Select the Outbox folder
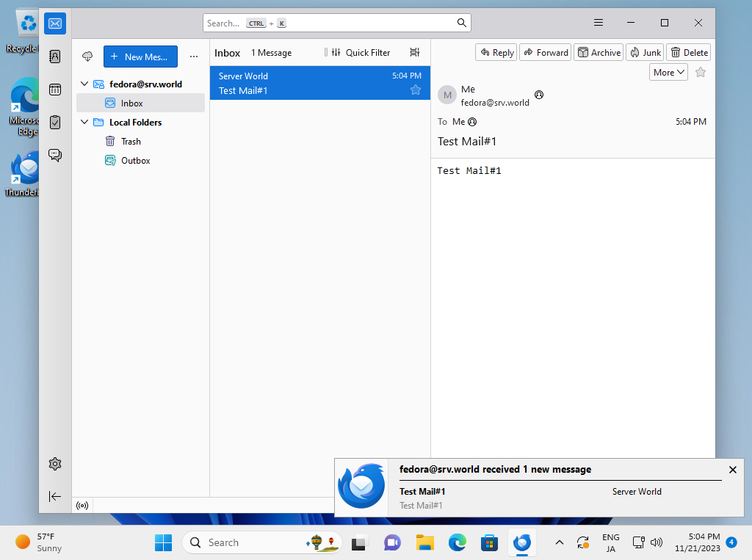 coord(140,161)
